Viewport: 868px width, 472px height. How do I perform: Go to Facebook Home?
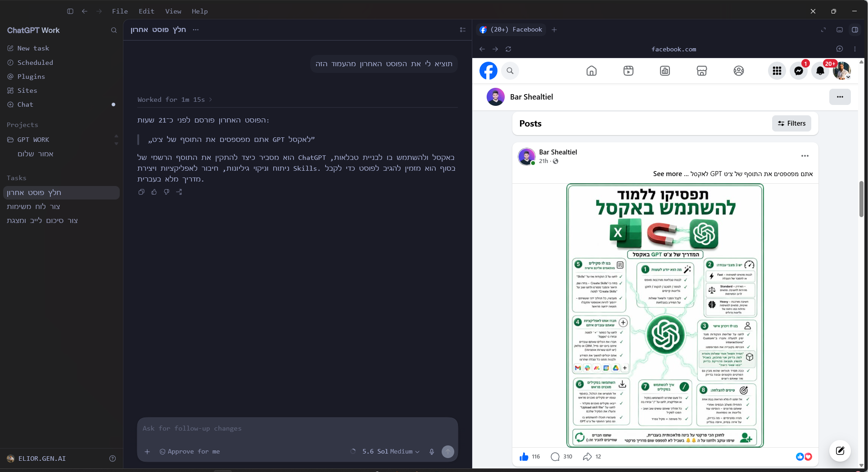click(x=592, y=71)
